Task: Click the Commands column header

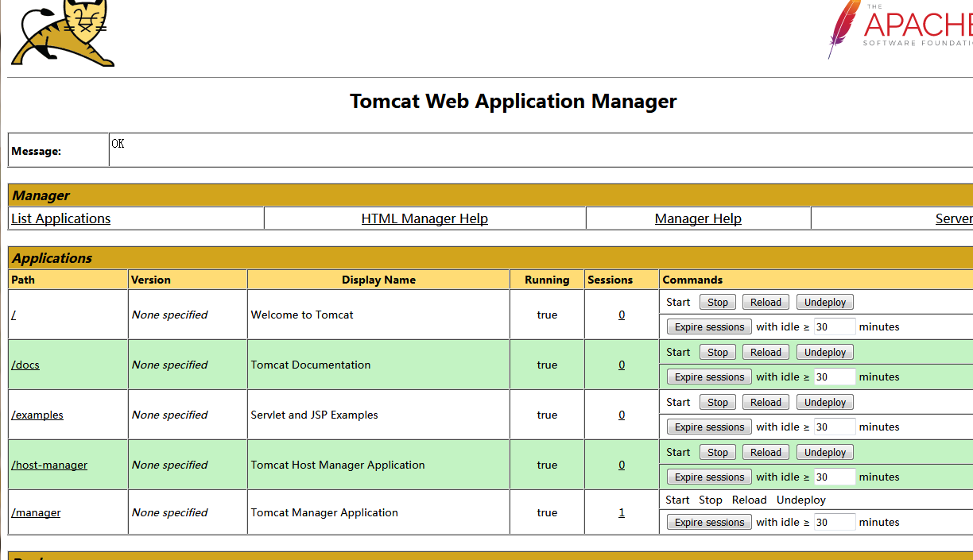Action: click(x=692, y=280)
